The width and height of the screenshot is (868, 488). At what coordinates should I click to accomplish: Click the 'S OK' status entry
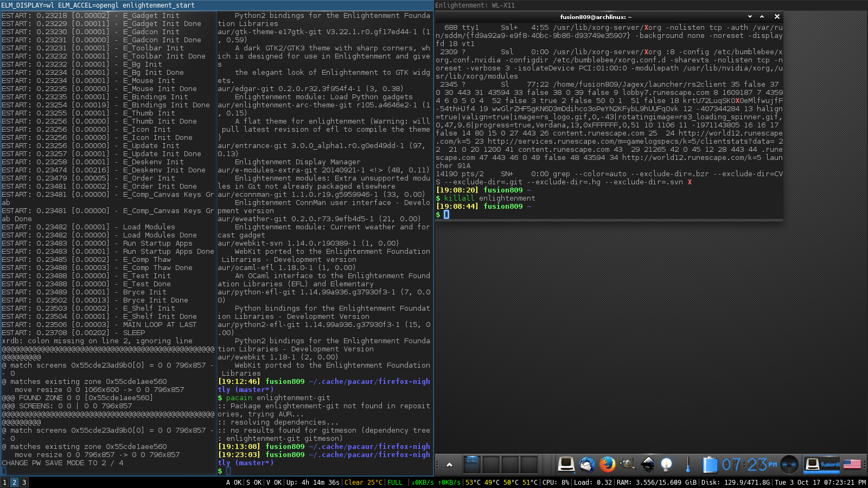(254, 482)
